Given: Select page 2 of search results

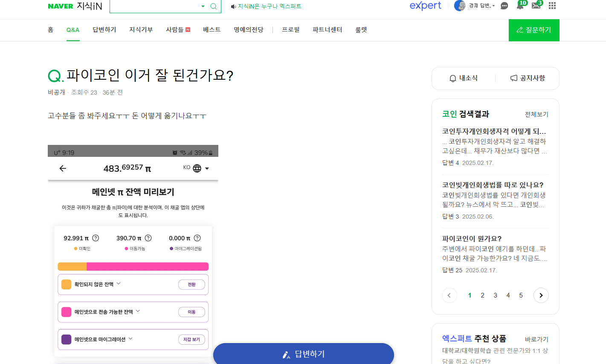Looking at the screenshot, I should [482, 295].
